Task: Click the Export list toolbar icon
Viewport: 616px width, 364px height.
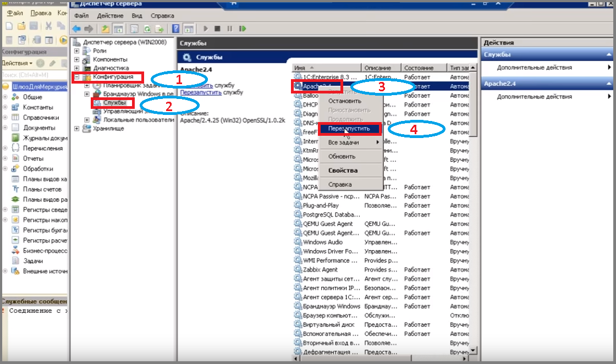Action: (159, 29)
